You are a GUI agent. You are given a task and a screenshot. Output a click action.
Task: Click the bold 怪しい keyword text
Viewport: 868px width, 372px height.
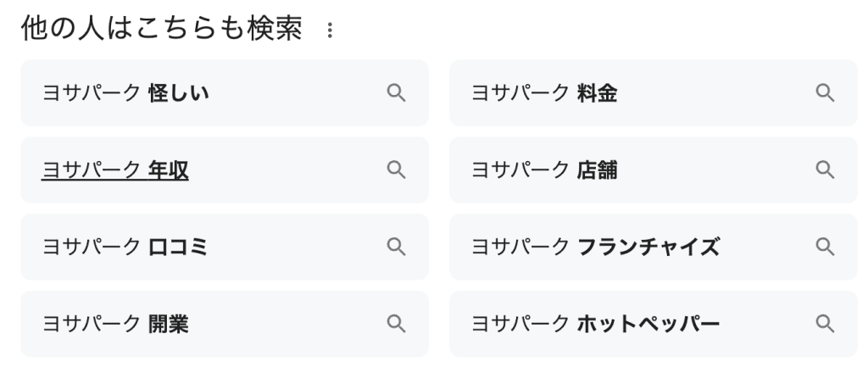(179, 93)
